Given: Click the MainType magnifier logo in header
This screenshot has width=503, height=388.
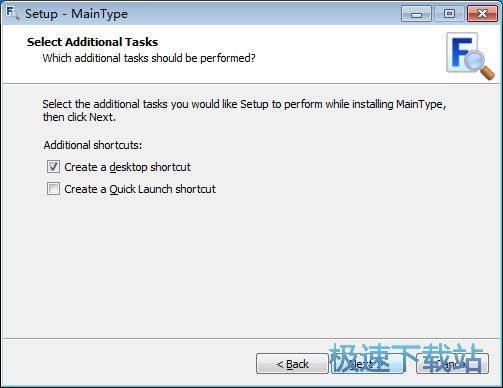Looking at the screenshot, I should click(470, 56).
